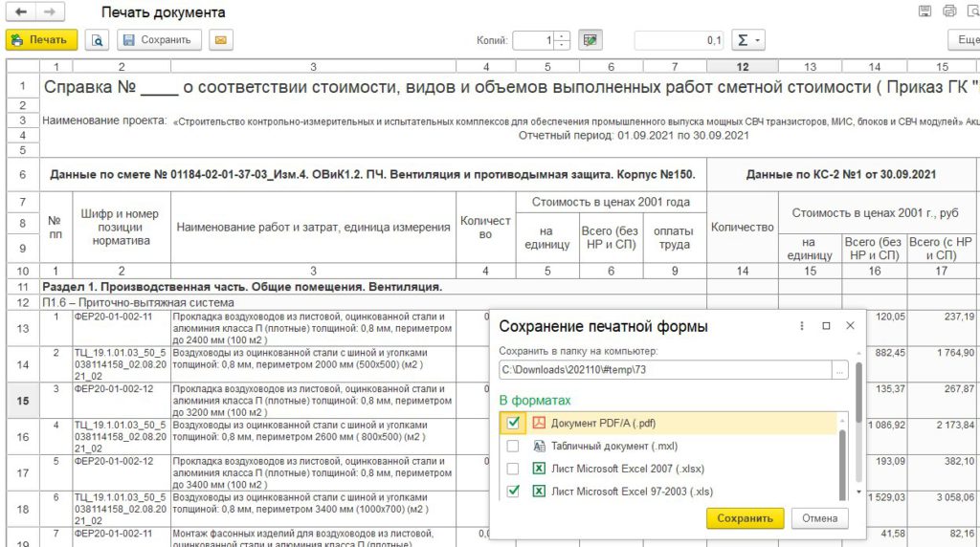Image resolution: width=980 pixels, height=547 pixels.
Task: Click the П1.6 – Приточно-вытяжная система row
Action: [x=373, y=303]
